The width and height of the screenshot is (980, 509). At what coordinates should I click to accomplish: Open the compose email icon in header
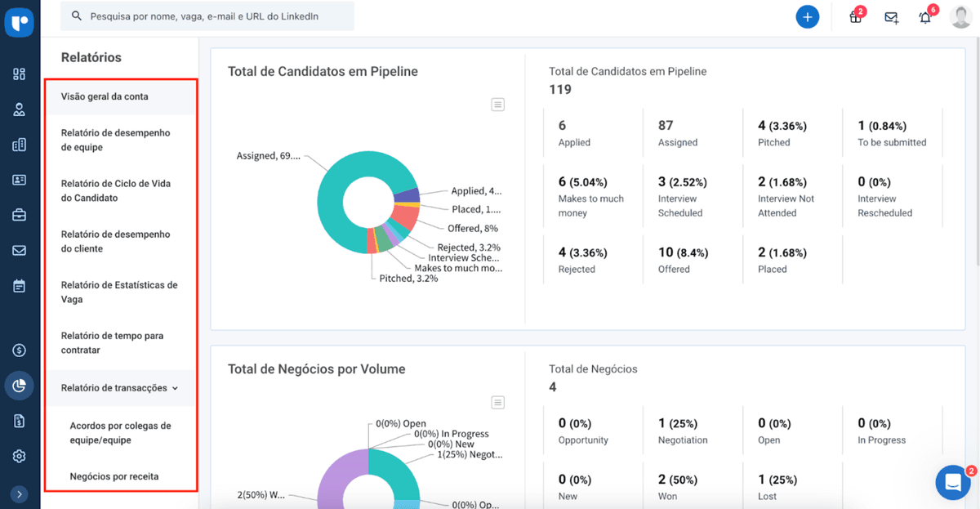click(x=891, y=16)
